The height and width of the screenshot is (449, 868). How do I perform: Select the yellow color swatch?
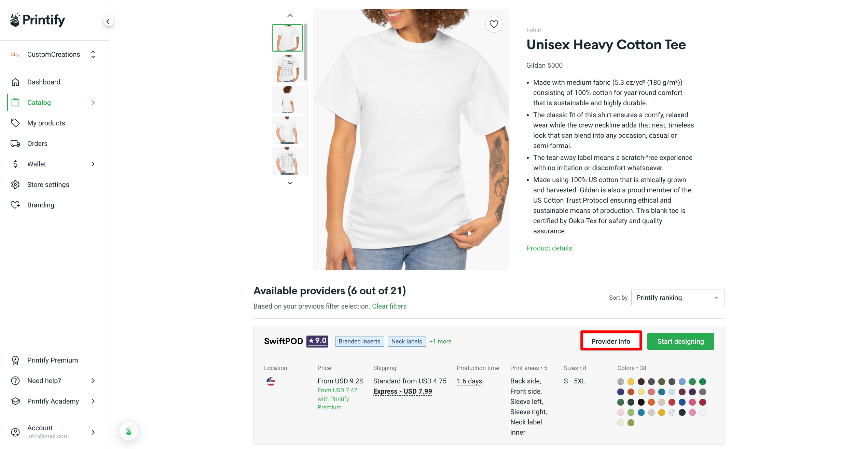click(x=631, y=382)
